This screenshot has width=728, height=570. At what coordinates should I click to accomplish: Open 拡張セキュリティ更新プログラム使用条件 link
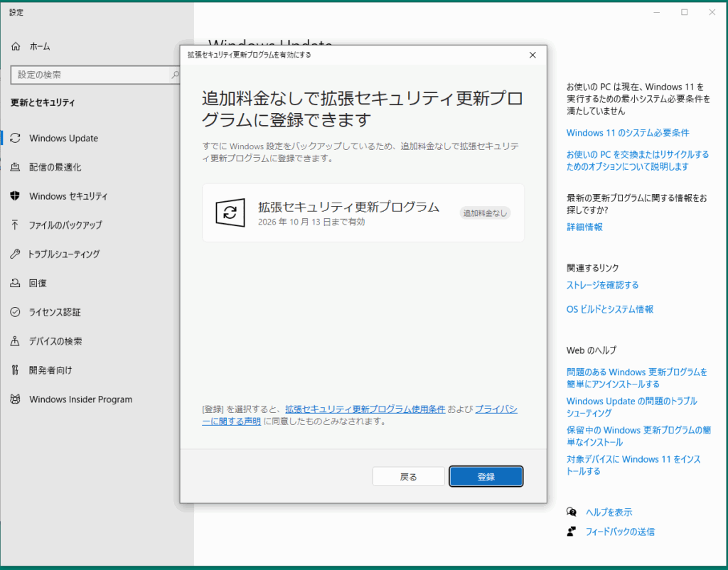(365, 409)
